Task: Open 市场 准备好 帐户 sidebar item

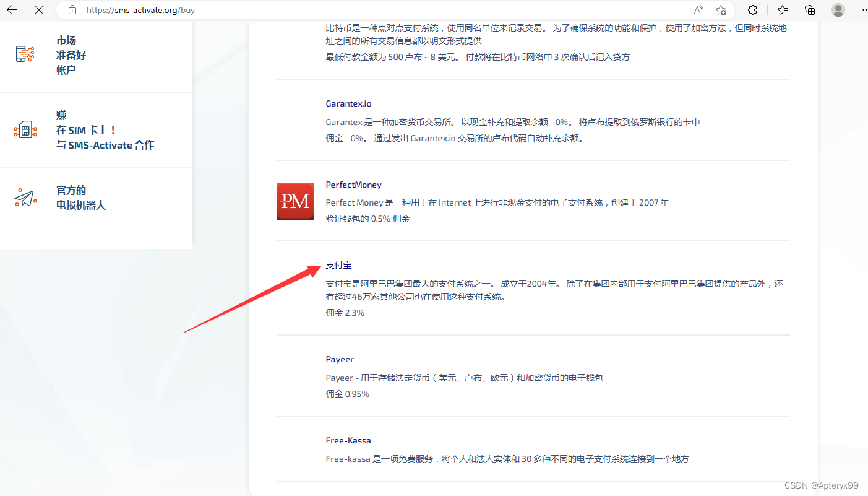Action: [96, 55]
